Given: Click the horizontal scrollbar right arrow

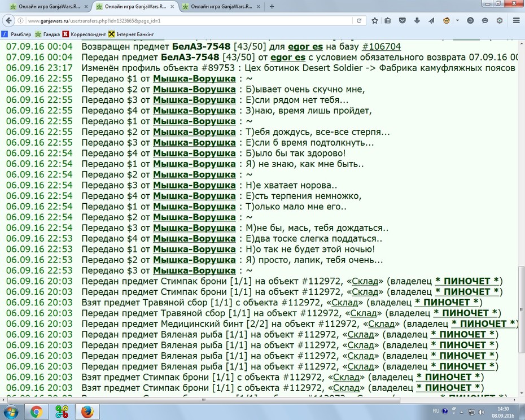Looking at the screenshot, I should click(x=515, y=400).
